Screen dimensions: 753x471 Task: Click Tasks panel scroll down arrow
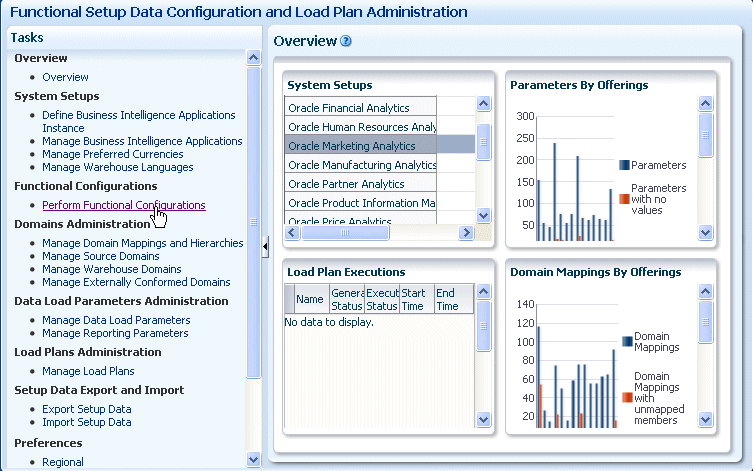click(254, 459)
